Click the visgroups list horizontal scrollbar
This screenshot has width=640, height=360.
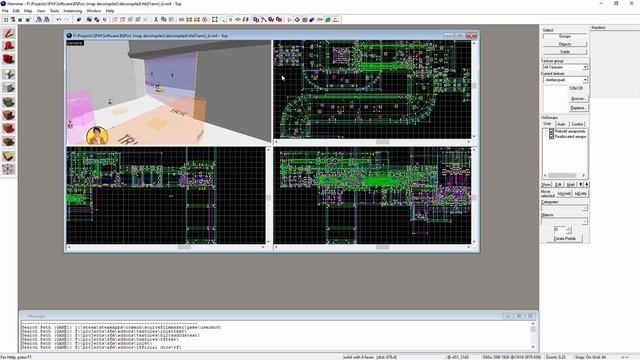point(565,176)
